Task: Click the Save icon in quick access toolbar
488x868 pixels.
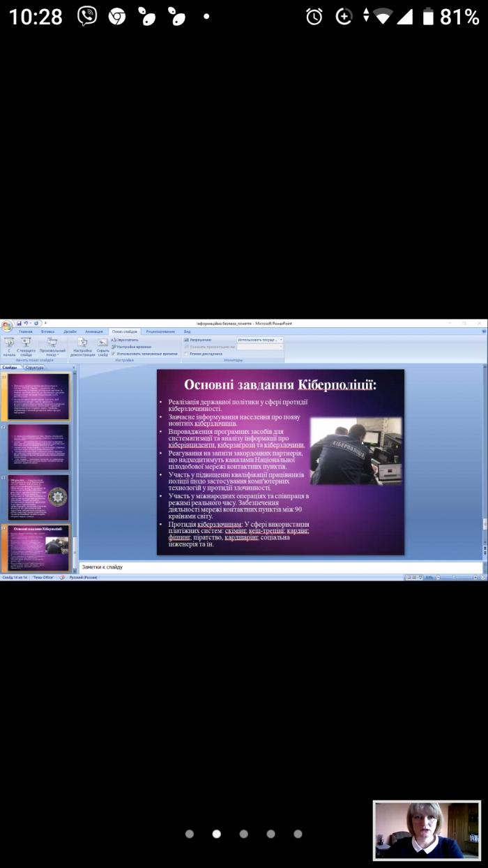Action: click(x=19, y=323)
